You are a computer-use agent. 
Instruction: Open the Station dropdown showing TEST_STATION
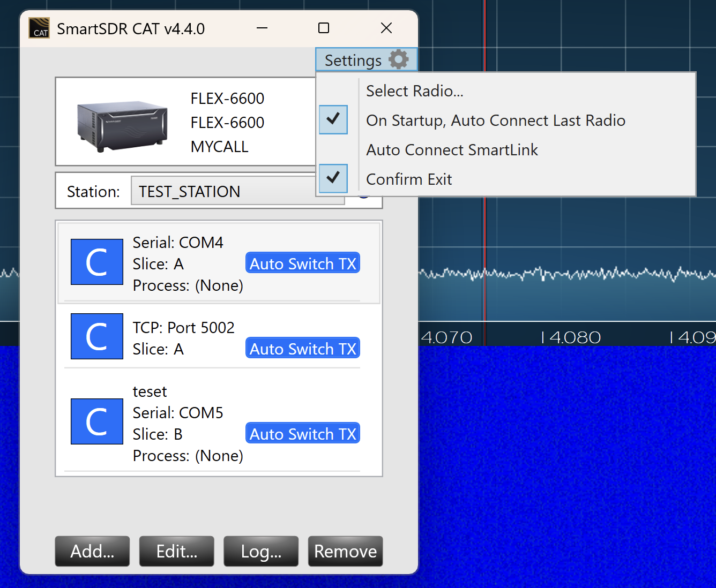(237, 191)
